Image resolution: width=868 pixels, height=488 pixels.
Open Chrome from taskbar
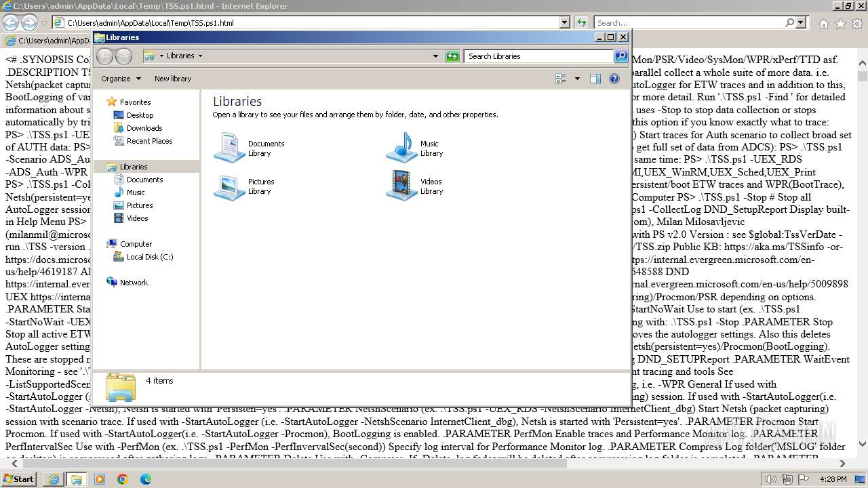[123, 479]
